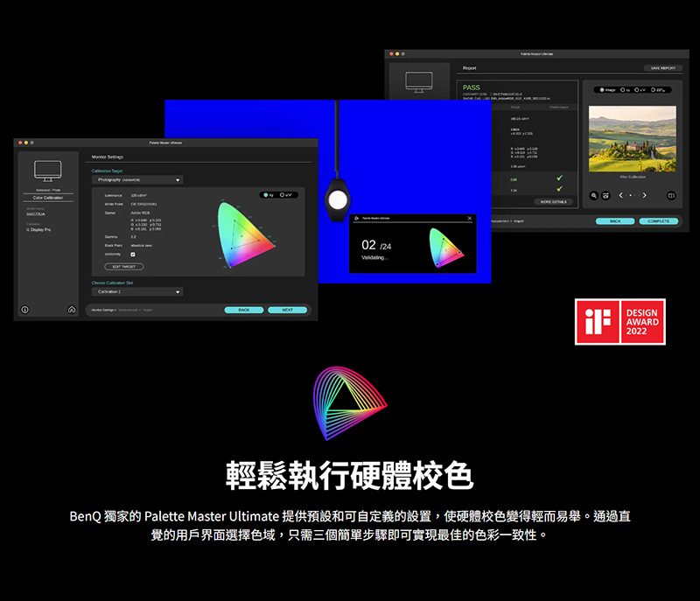Viewport: 700px width, 601px height.
Task: Show previous preview image with left arrow
Action: click(x=620, y=195)
